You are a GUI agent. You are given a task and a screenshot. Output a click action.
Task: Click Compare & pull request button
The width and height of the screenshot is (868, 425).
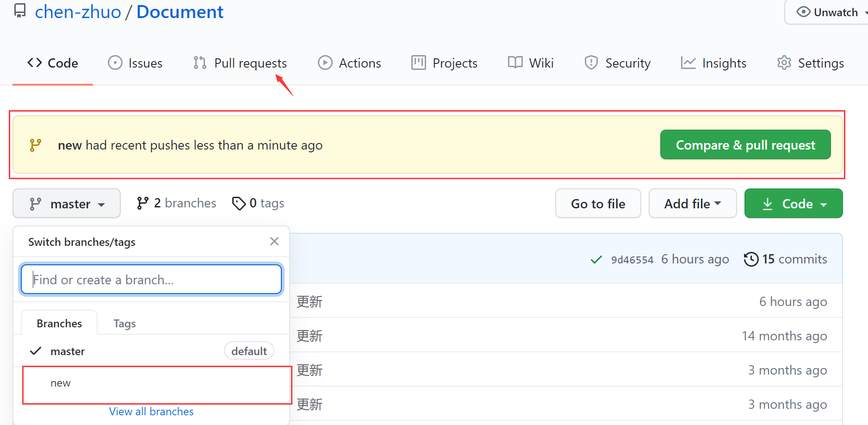click(x=745, y=145)
